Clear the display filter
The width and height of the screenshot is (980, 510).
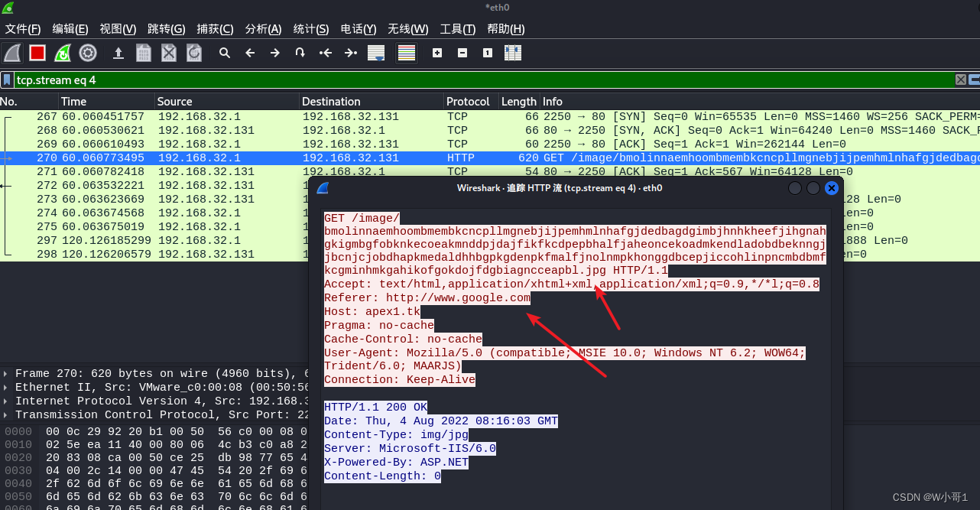pos(961,80)
